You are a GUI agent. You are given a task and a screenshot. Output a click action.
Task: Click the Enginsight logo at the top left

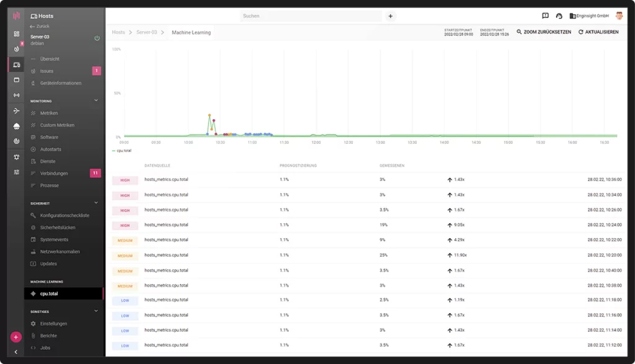[x=16, y=16]
